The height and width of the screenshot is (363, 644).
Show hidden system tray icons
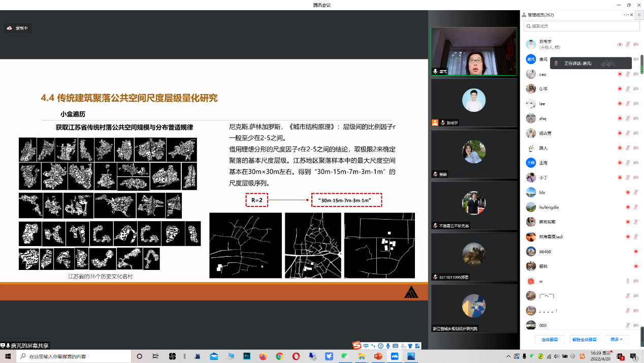point(508,356)
